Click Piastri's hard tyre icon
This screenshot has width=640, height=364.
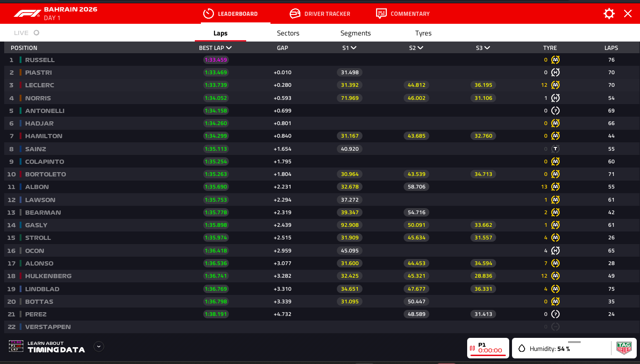[x=555, y=72]
